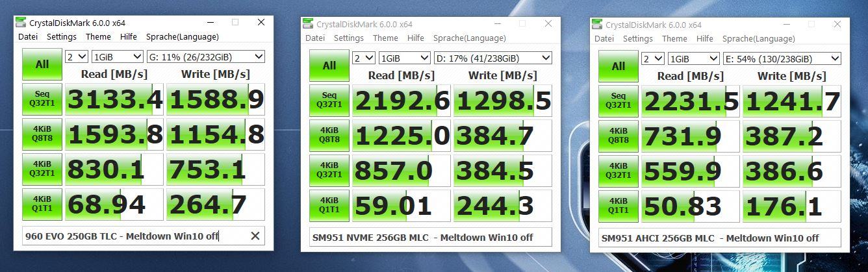Screen dimensions: 868x272
Task: Run All tests in the D: drive window
Action: tap(329, 66)
